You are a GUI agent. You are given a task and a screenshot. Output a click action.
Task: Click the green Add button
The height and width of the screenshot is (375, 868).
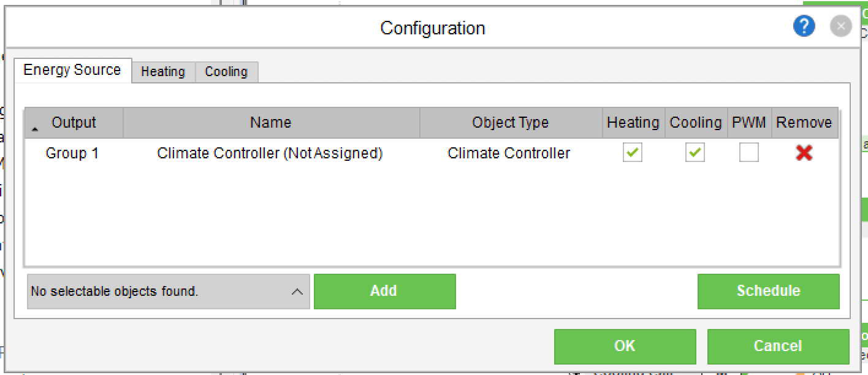point(385,291)
